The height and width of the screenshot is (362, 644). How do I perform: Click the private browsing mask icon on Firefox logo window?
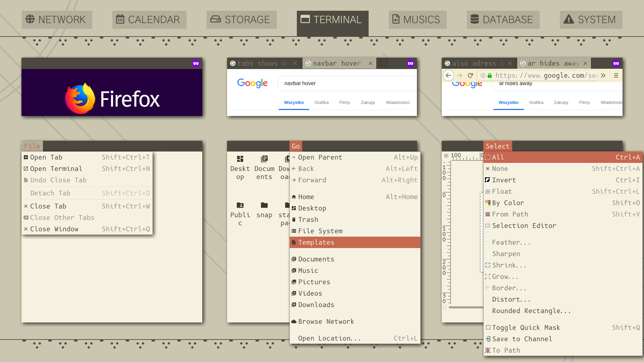pyautogui.click(x=196, y=63)
